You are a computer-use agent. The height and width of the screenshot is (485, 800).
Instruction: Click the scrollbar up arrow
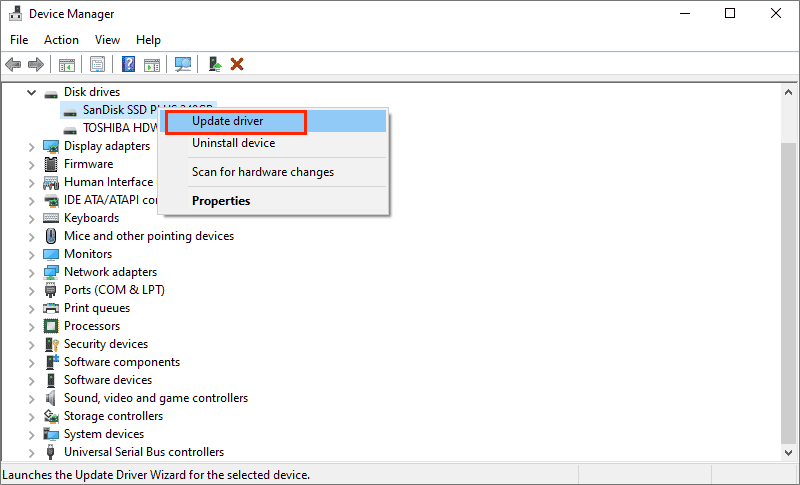coord(788,92)
